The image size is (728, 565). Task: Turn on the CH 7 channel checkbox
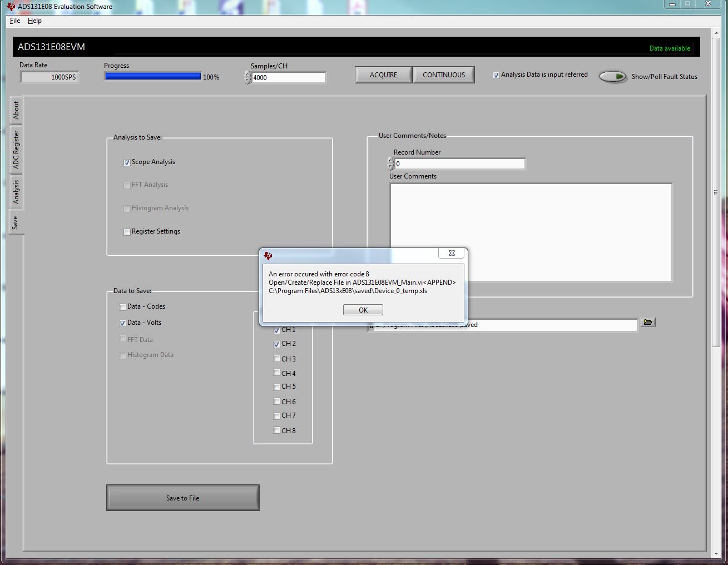tap(277, 416)
